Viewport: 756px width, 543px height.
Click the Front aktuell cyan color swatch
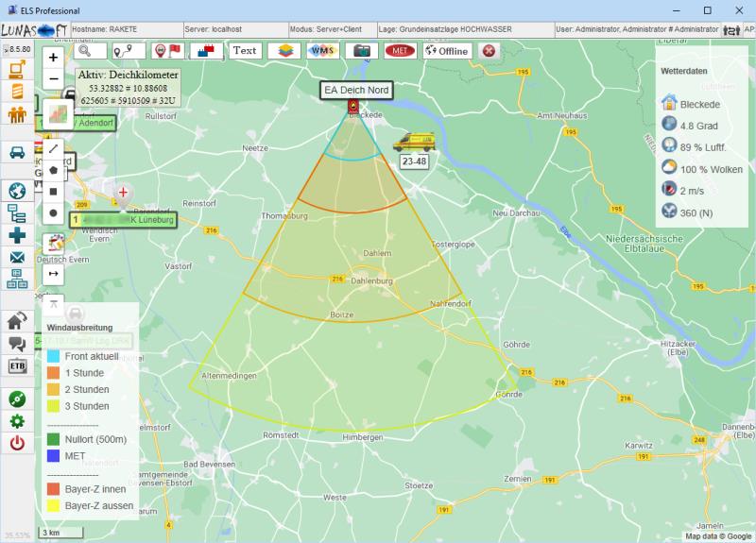tap(53, 356)
